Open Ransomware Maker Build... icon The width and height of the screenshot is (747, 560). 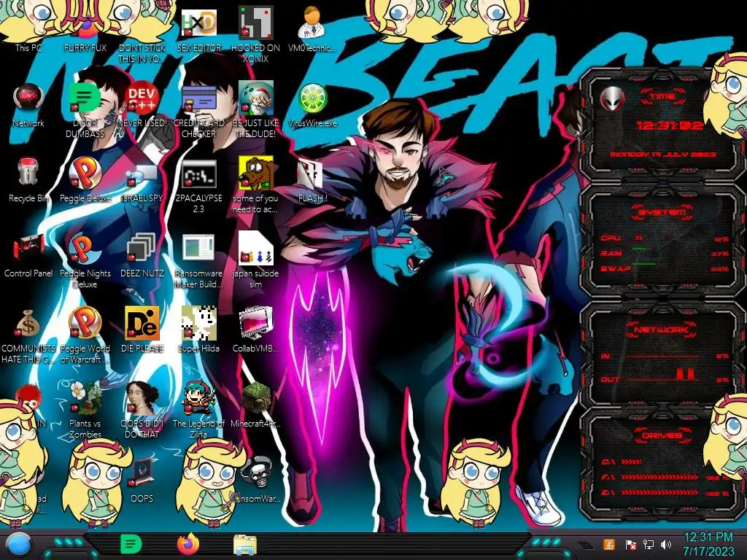tap(198, 260)
